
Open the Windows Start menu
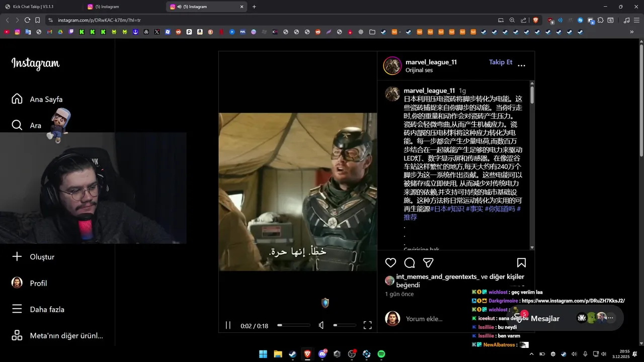263,354
